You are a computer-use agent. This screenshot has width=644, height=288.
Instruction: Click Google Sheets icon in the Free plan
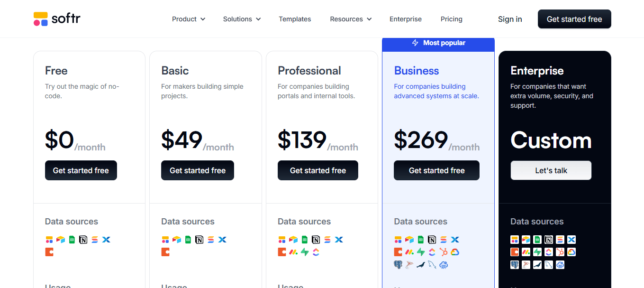tap(72, 240)
